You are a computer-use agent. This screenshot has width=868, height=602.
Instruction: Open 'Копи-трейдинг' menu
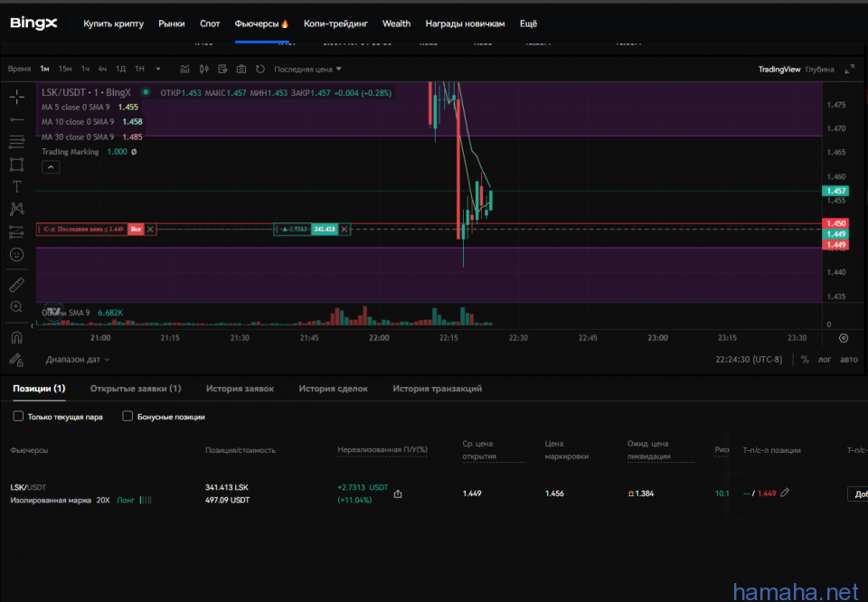click(335, 24)
